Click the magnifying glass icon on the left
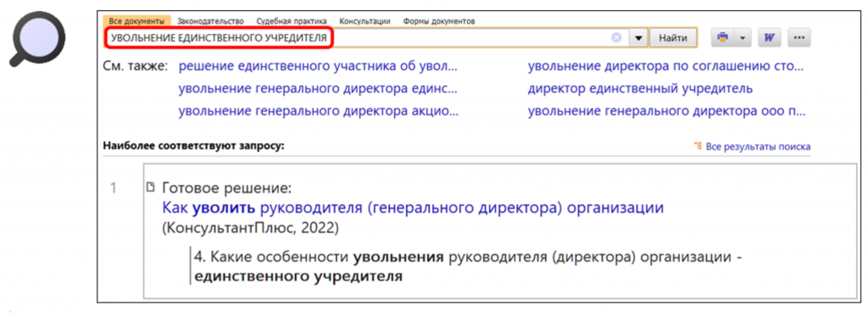This screenshot has height=316, width=868. 36,40
